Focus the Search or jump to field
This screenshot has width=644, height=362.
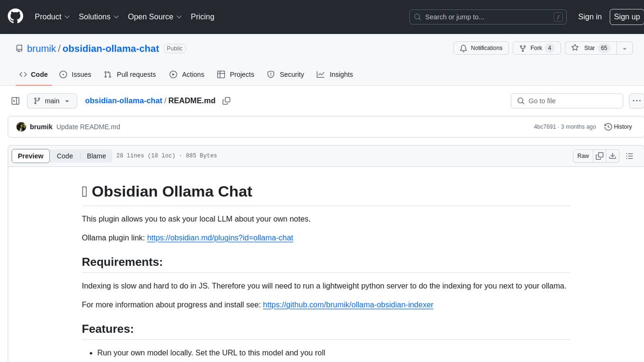coord(488,17)
